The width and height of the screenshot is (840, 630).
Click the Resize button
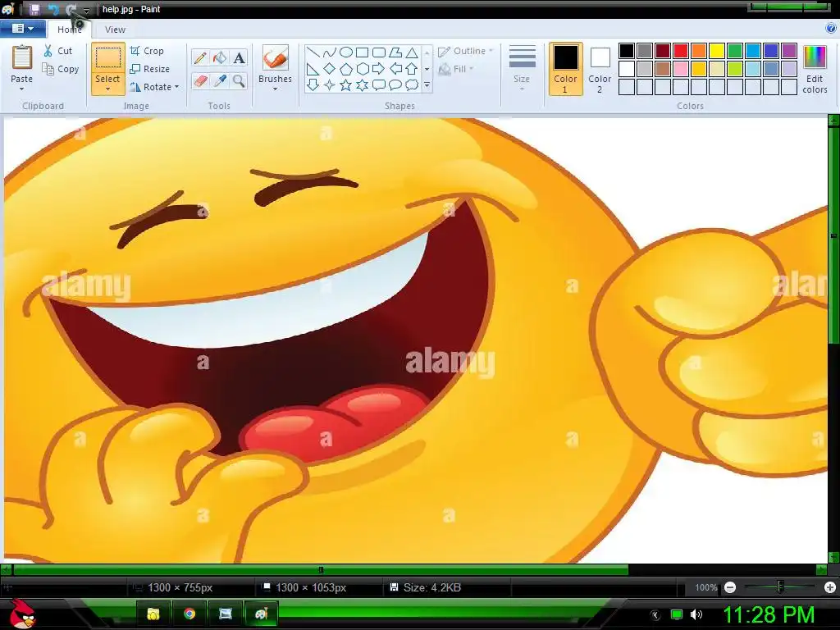coord(150,69)
